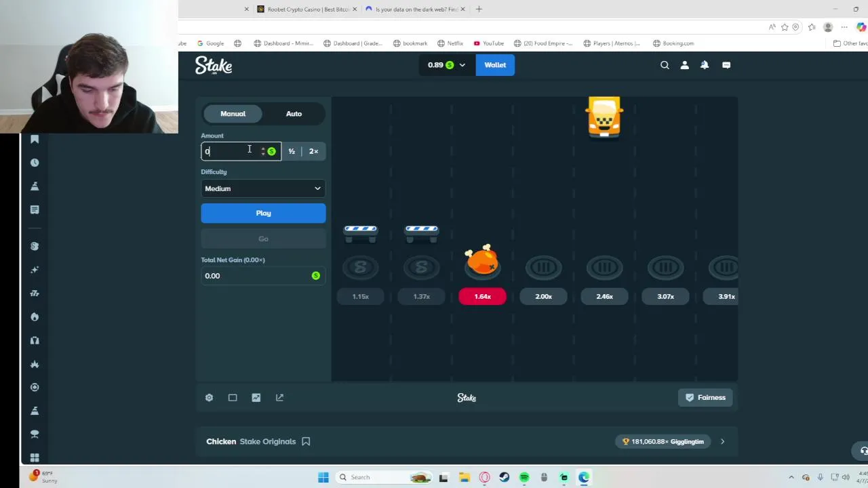
Task: Open the sparkle icon in left sidebar
Action: pos(35,270)
